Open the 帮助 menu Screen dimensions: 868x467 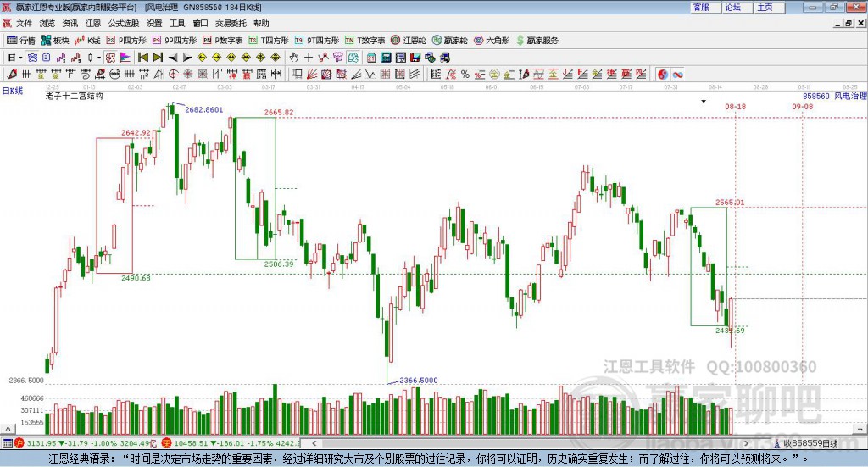(x=261, y=23)
